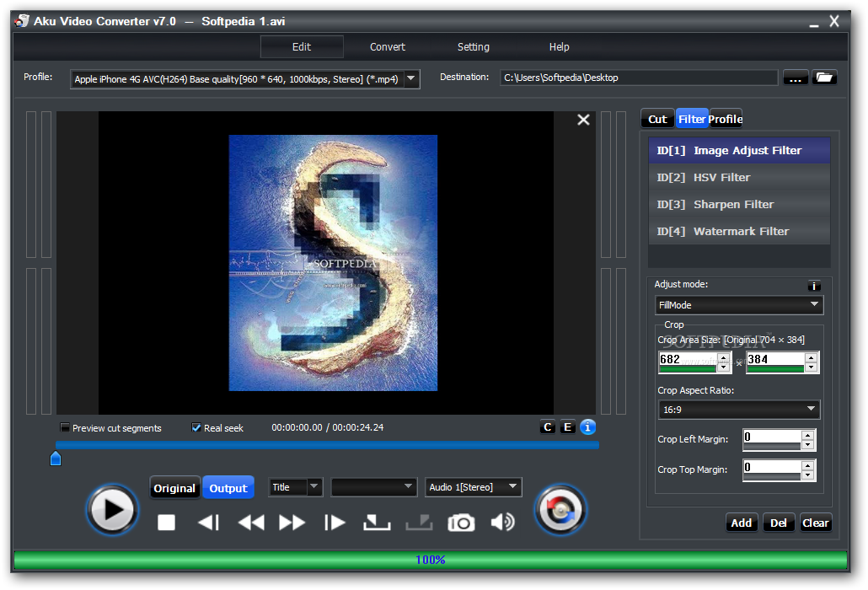Open the Help menu

click(x=559, y=47)
